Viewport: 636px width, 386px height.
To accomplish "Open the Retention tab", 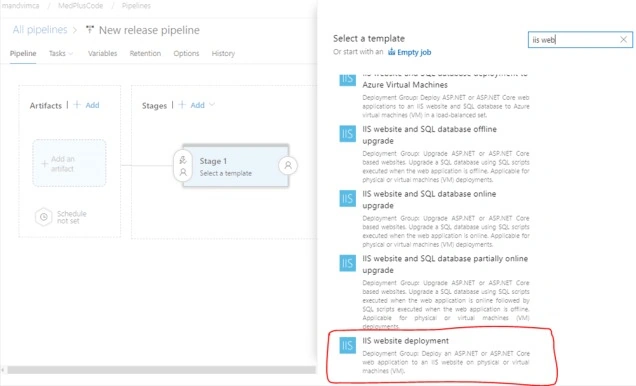I will [145, 54].
